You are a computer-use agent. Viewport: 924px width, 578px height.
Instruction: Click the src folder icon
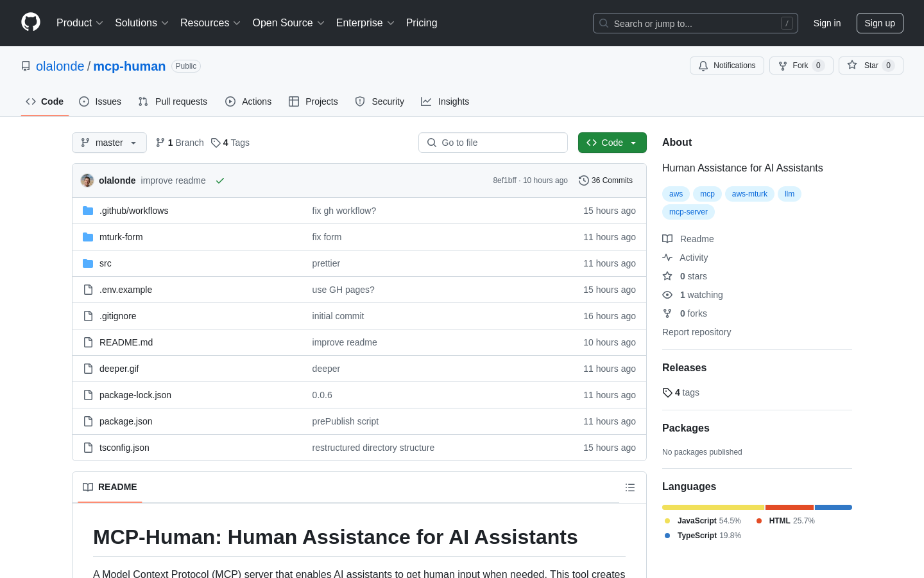(88, 263)
